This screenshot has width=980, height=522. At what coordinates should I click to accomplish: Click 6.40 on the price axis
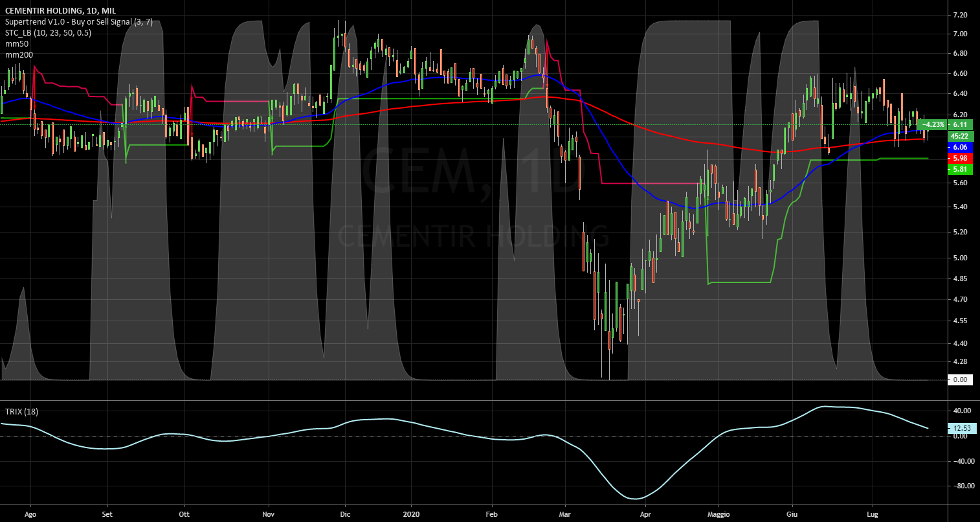click(961, 94)
